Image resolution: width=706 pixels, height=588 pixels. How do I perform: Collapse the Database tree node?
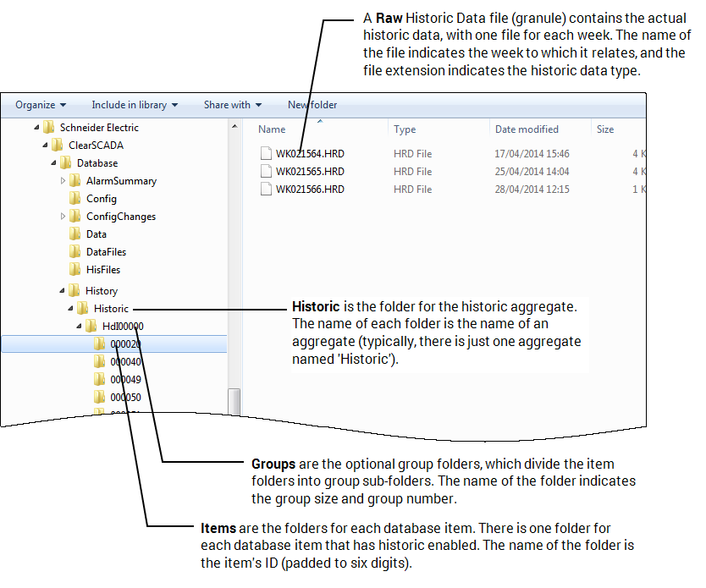coord(52,162)
